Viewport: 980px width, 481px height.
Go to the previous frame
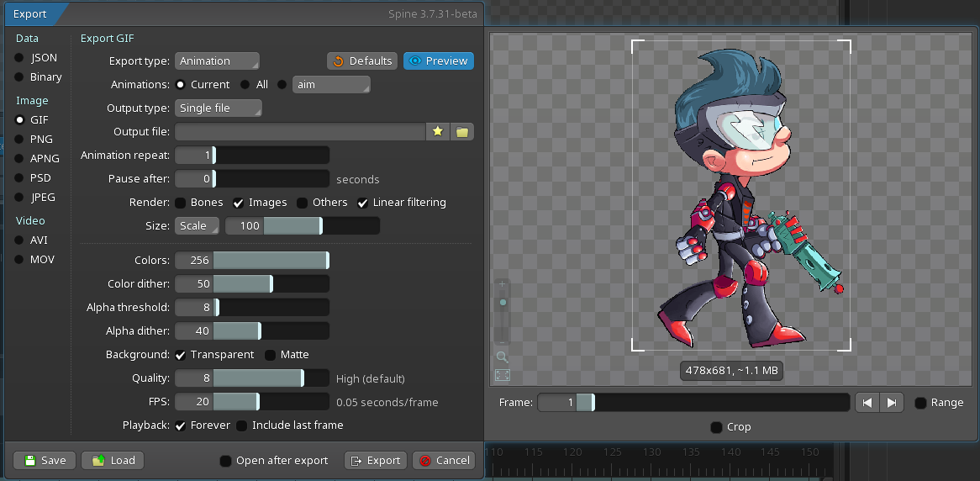click(867, 403)
